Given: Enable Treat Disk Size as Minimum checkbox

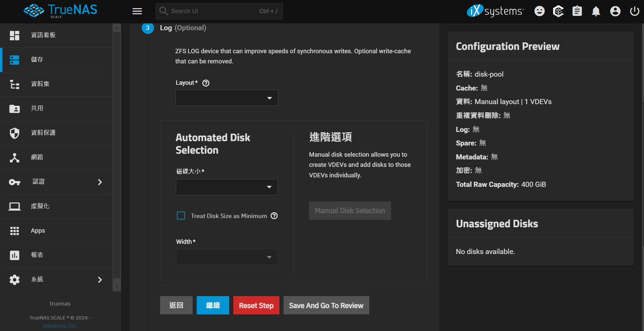Looking at the screenshot, I should point(181,216).
